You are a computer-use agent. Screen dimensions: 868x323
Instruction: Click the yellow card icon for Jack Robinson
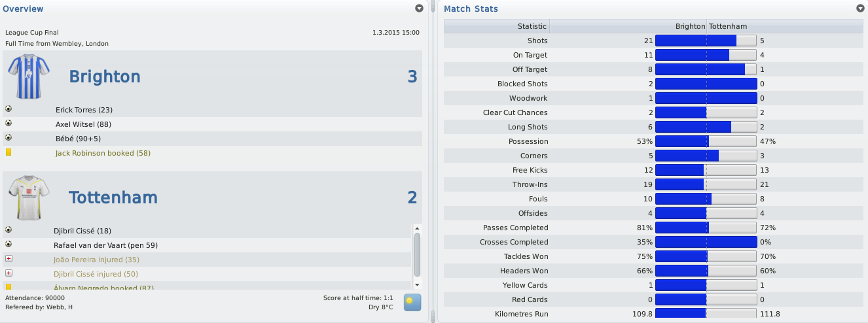coord(9,152)
